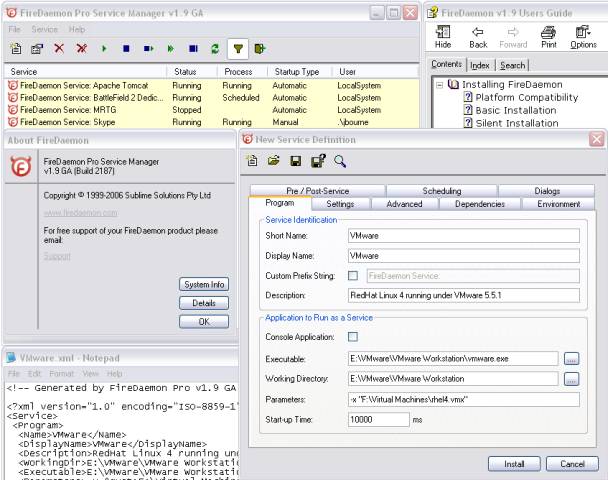Click the New document icon in New Service Definition
The image size is (608, 480).
click(252, 161)
